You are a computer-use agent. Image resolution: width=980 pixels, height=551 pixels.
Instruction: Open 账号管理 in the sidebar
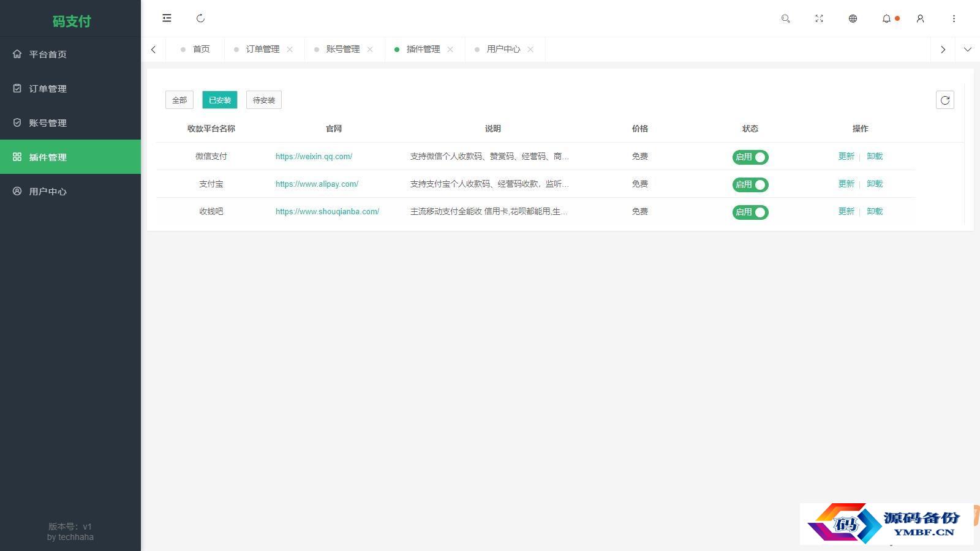(70, 122)
